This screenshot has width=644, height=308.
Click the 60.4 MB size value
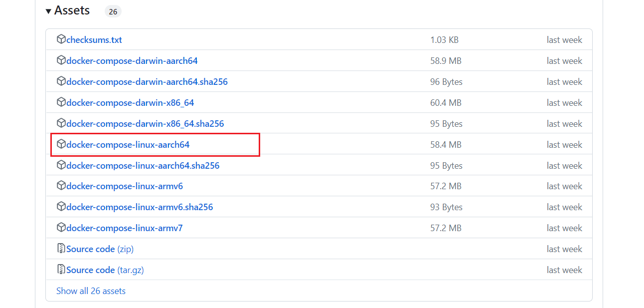click(x=446, y=103)
